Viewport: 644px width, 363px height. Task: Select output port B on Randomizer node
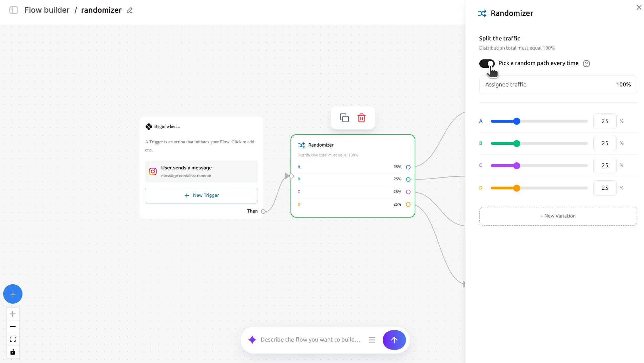[408, 180]
